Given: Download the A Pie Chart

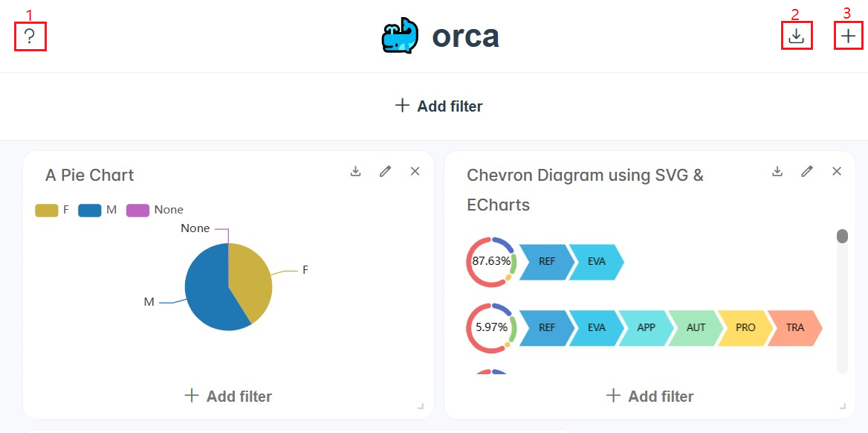Looking at the screenshot, I should tap(355, 171).
